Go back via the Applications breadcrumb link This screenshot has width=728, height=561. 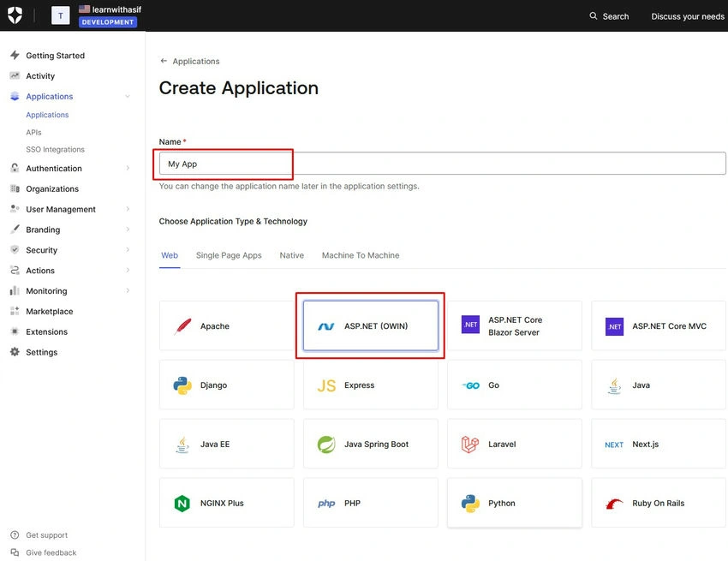[196, 62]
